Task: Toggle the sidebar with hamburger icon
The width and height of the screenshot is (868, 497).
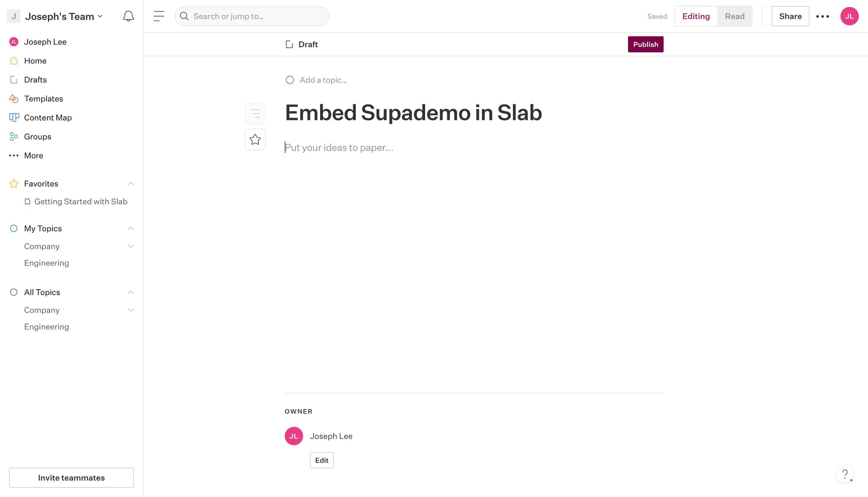Action: click(x=159, y=16)
